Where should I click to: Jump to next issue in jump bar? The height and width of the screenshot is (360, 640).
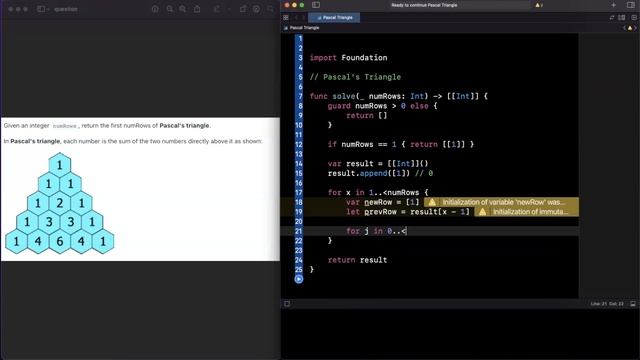[x=635, y=28]
